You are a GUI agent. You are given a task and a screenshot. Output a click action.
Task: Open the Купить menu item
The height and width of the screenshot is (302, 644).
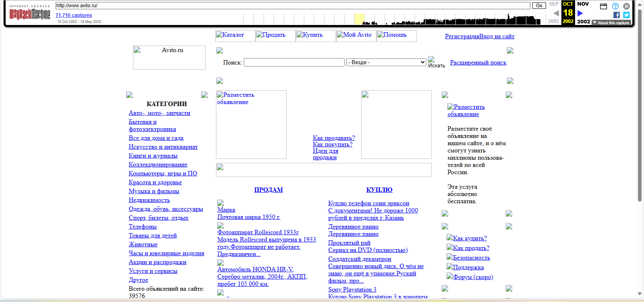coord(316,35)
